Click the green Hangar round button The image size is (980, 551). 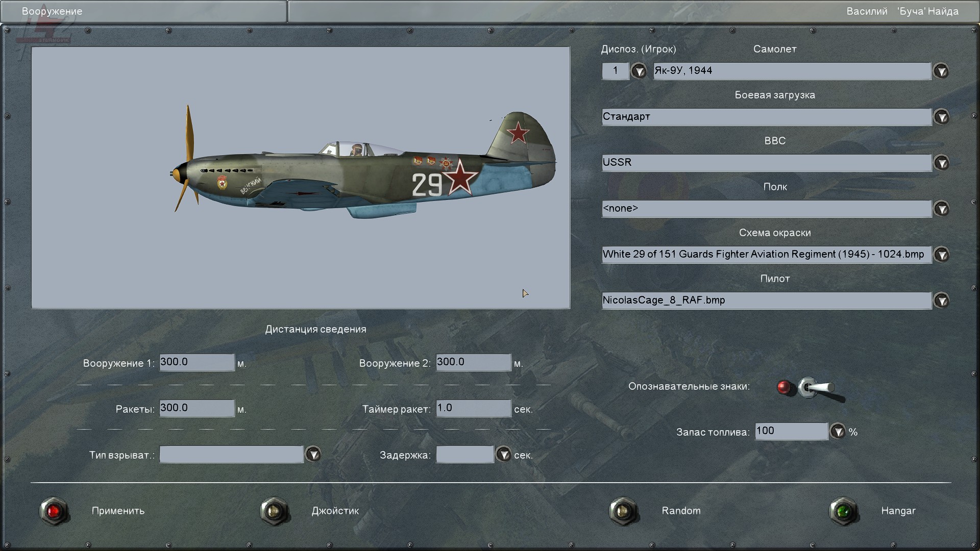[843, 511]
